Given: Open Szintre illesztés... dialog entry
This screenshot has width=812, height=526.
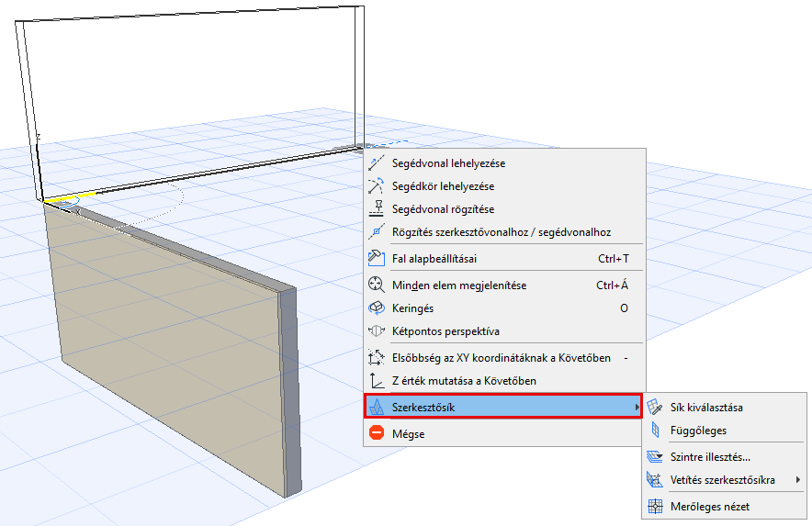Looking at the screenshot, I should (725, 456).
